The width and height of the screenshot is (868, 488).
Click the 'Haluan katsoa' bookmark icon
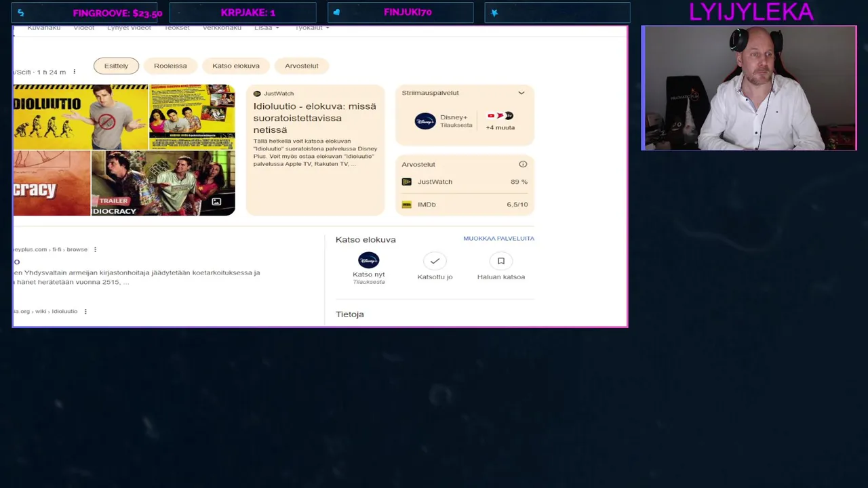(501, 261)
